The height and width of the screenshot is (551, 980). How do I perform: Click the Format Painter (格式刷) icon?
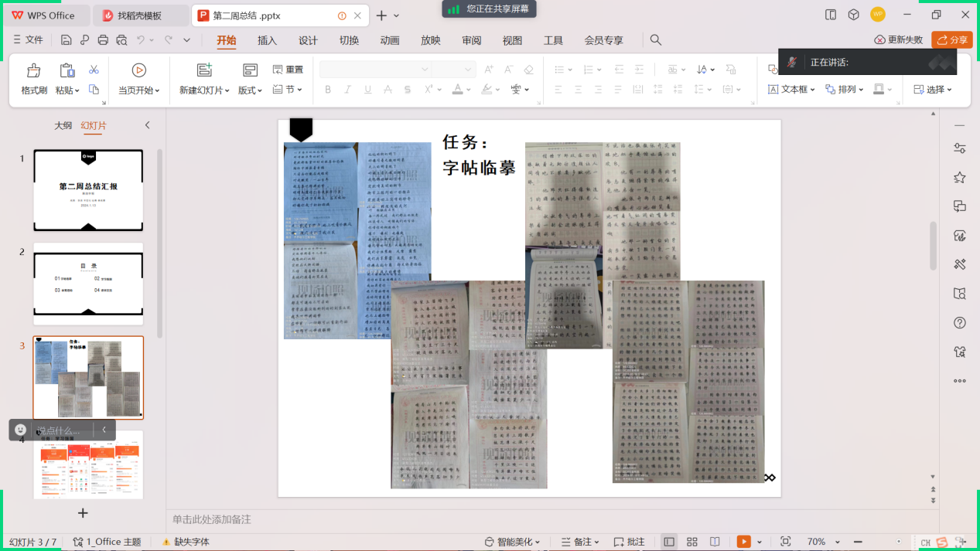[x=33, y=72]
